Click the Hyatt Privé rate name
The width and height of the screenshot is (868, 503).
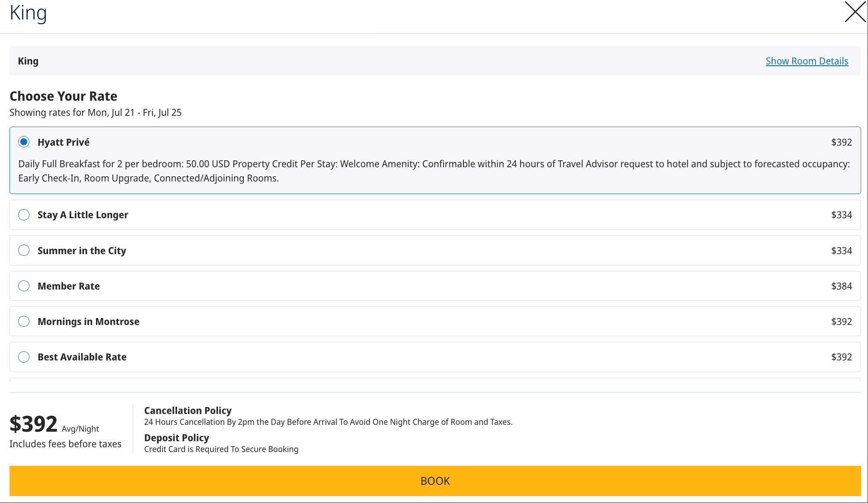(64, 142)
